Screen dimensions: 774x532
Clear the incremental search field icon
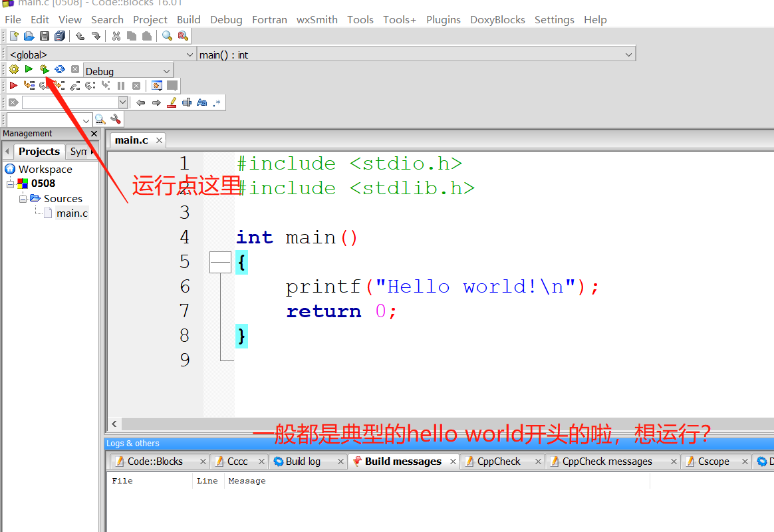click(x=13, y=102)
